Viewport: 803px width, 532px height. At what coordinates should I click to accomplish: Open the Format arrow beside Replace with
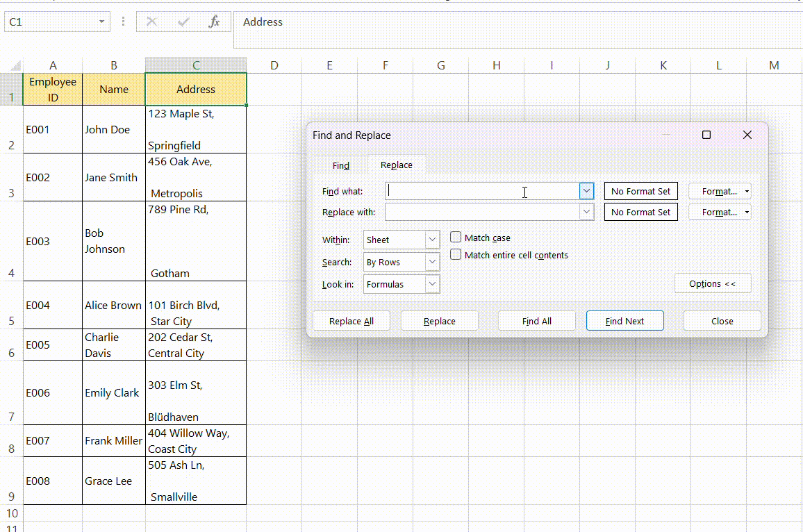pos(747,212)
